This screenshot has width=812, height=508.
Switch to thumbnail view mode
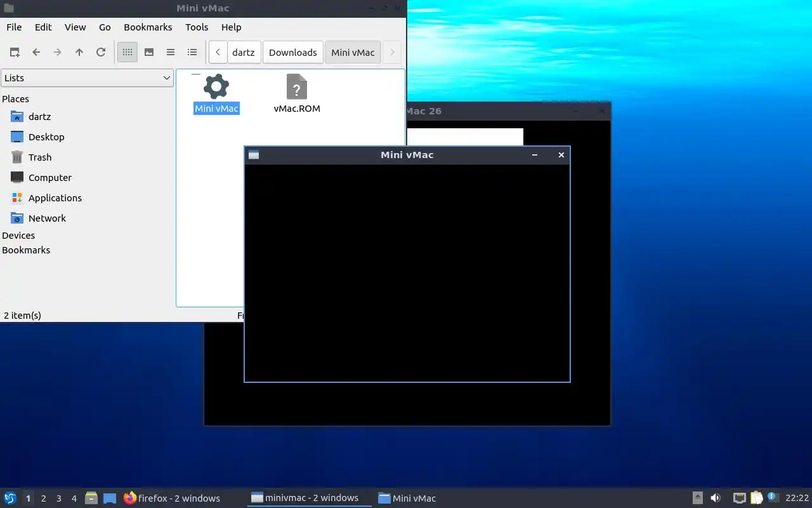149,52
